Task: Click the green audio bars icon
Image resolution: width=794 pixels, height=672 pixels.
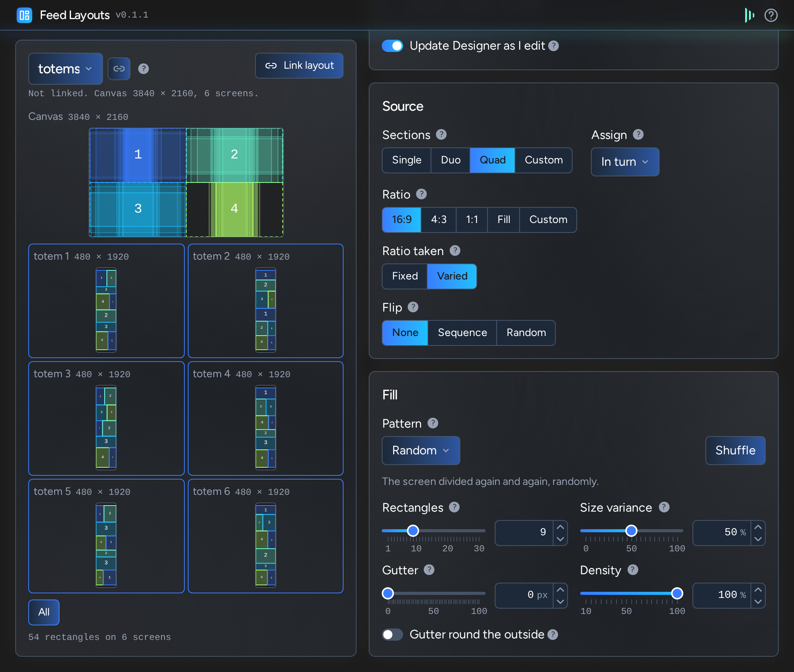Action: pyautogui.click(x=749, y=15)
